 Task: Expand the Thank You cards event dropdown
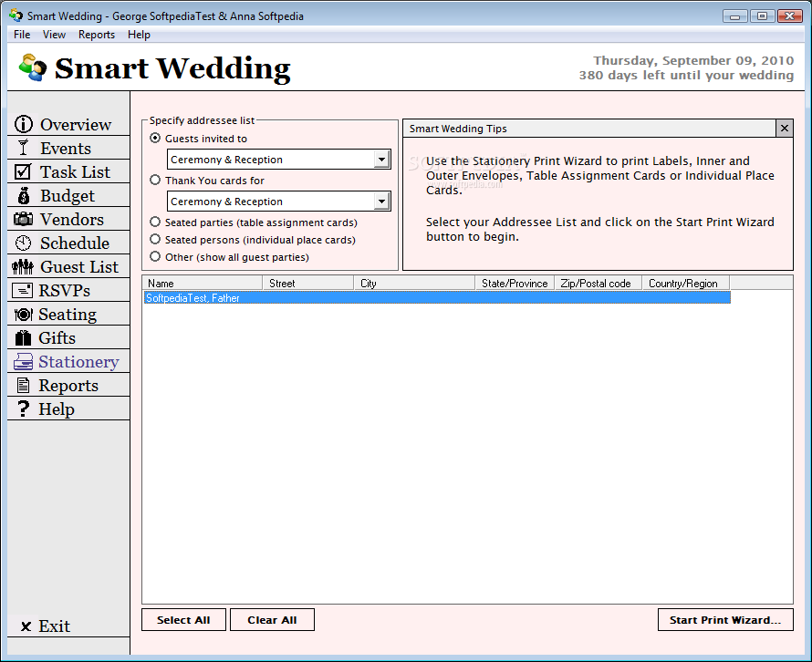pyautogui.click(x=381, y=202)
